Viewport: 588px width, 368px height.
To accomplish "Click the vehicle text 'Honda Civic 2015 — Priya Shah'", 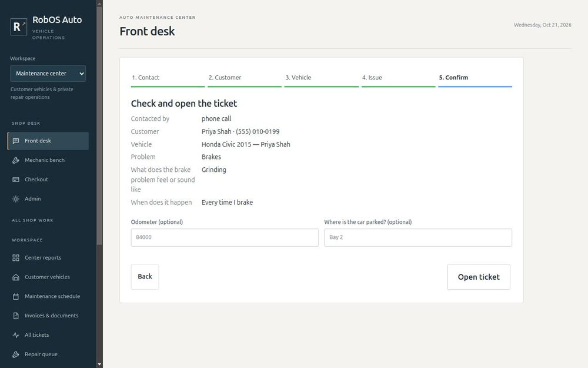I will coord(246,145).
